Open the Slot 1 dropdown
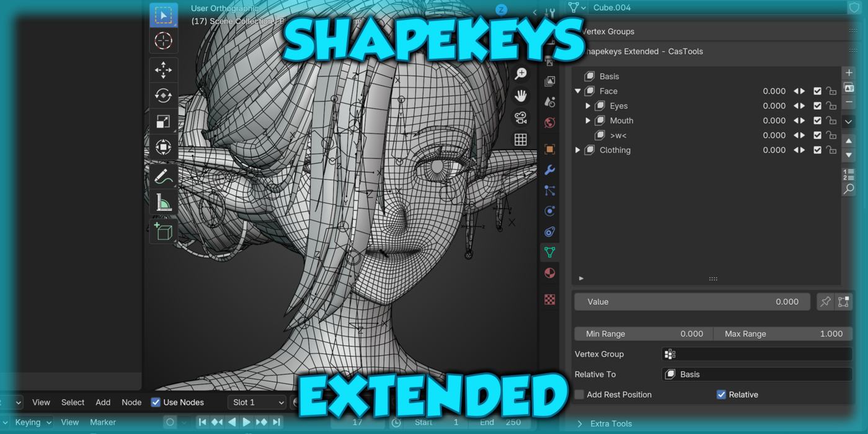 pyautogui.click(x=257, y=402)
